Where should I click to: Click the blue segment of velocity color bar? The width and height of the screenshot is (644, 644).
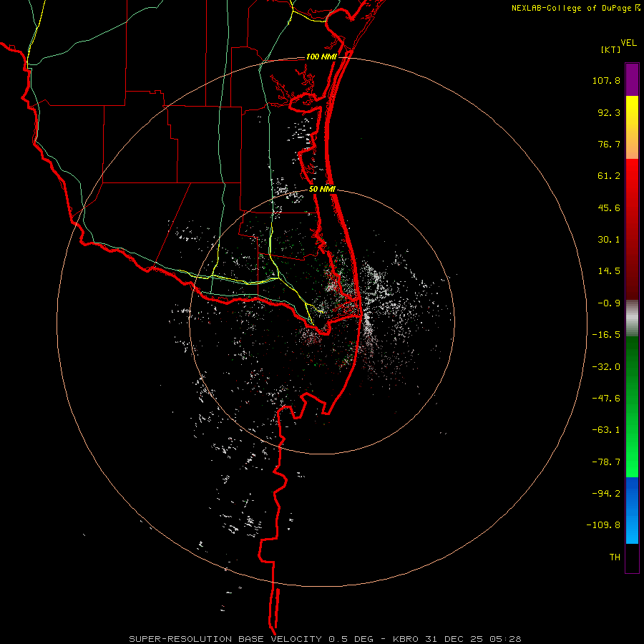[632, 510]
